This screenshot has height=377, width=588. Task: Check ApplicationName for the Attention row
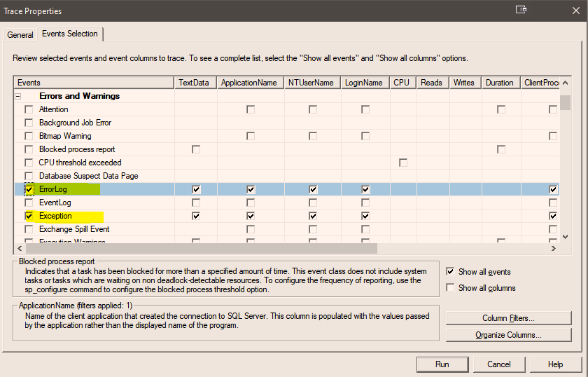click(251, 109)
